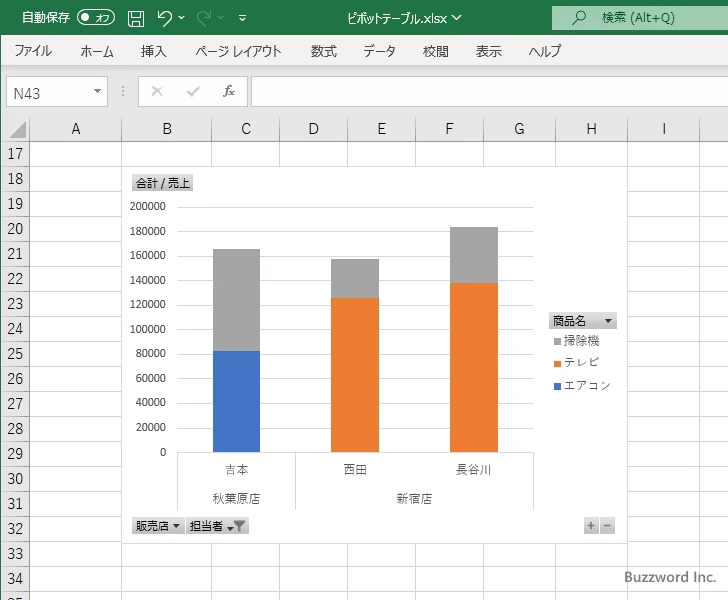Open the Undo history dropdown arrow
The image size is (728, 600).
click(x=182, y=18)
